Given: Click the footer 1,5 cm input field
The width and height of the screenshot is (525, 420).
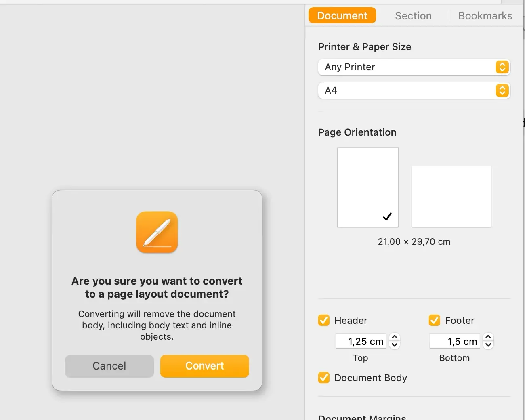Looking at the screenshot, I should tap(455, 341).
